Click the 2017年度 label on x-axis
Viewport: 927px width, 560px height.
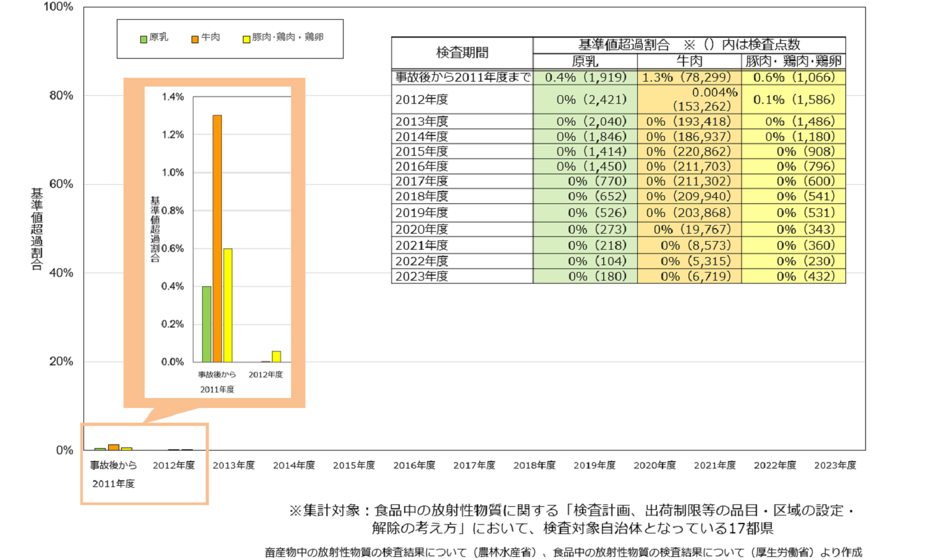[x=474, y=465]
